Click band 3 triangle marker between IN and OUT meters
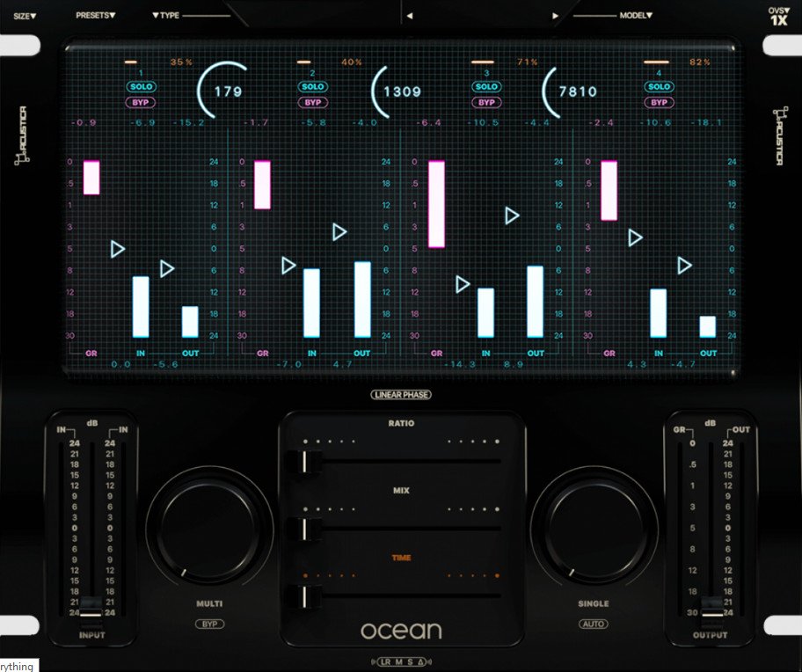The height and width of the screenshot is (672, 802). [x=512, y=215]
